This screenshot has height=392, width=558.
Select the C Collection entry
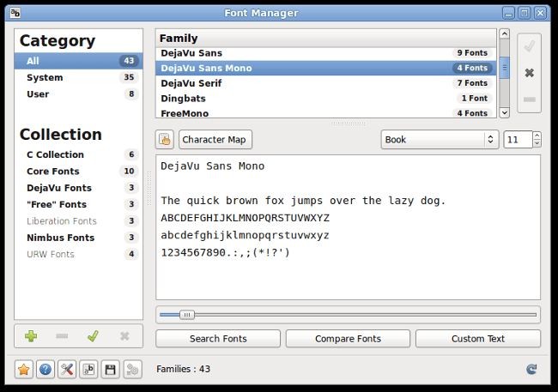[79, 154]
